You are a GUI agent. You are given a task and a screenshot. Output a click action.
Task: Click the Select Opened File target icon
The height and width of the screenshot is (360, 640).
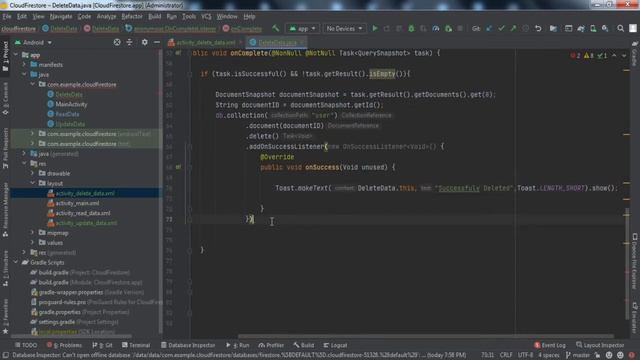pos(117,42)
